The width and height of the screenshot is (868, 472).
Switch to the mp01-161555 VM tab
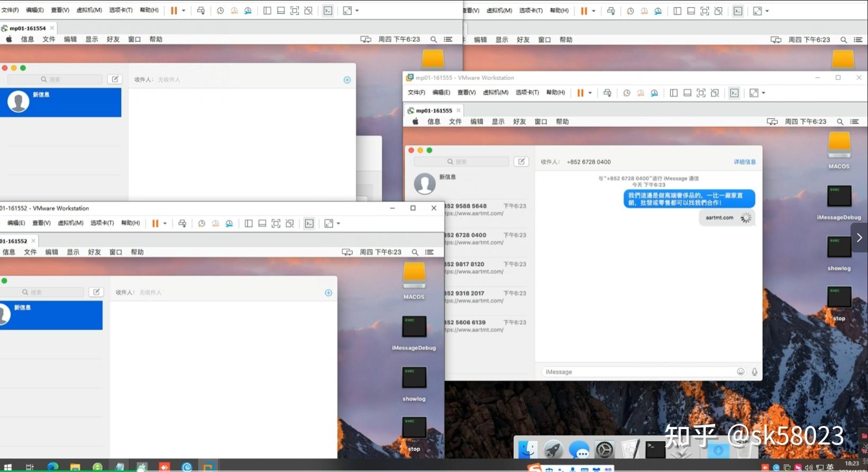pyautogui.click(x=434, y=111)
